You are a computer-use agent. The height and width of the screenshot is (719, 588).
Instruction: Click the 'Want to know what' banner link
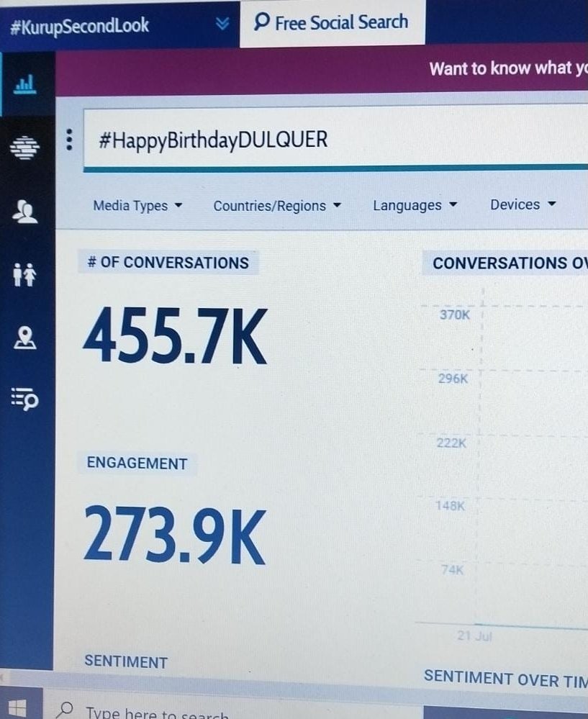pyautogui.click(x=508, y=68)
